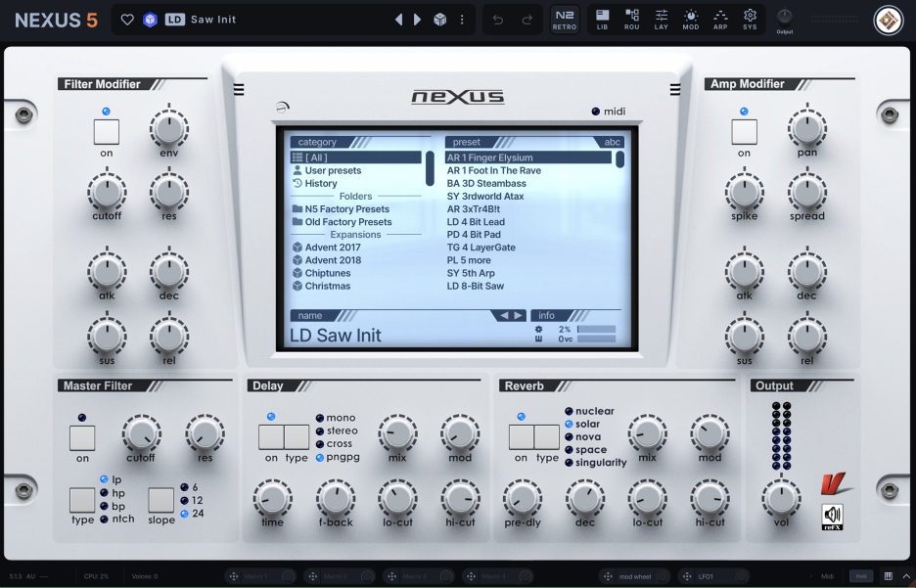916x588 pixels.
Task: Open the History category
Action: pos(356,183)
